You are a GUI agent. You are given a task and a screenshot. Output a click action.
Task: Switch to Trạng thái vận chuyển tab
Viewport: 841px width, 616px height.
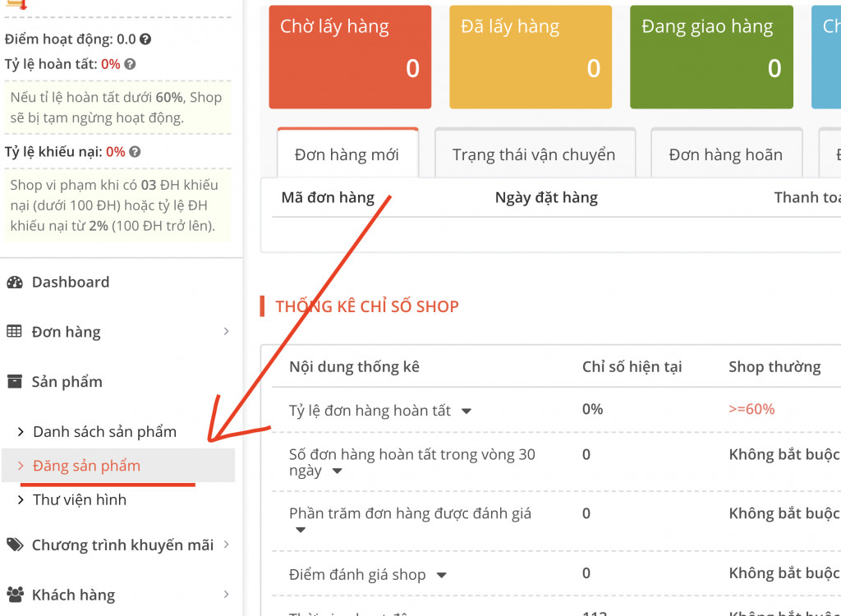coord(533,154)
